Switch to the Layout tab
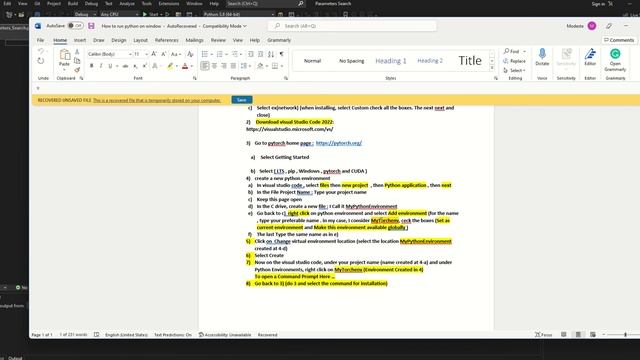The height and width of the screenshot is (360, 640). (x=140, y=40)
